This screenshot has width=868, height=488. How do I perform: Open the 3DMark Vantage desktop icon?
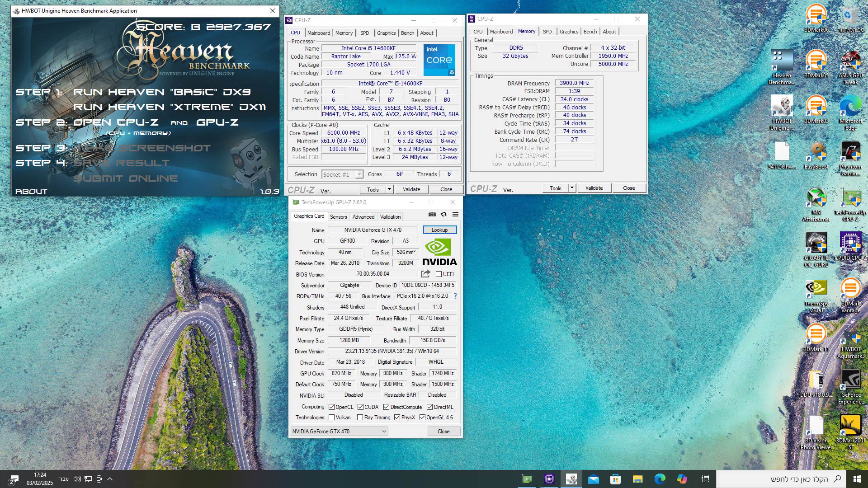pos(850,296)
